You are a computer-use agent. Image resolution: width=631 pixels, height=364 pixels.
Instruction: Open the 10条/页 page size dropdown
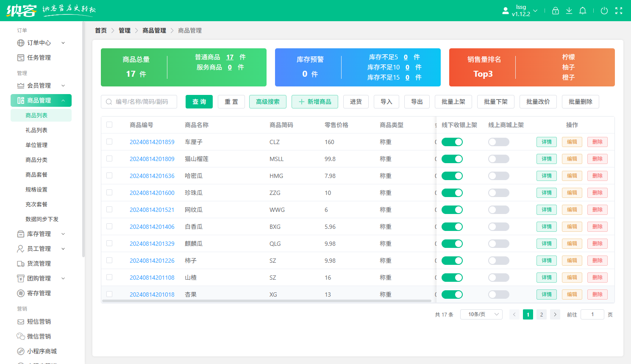coord(481,314)
